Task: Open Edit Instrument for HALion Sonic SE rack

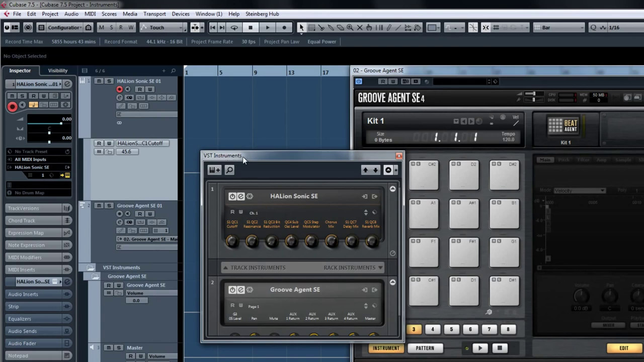Action: (240, 196)
